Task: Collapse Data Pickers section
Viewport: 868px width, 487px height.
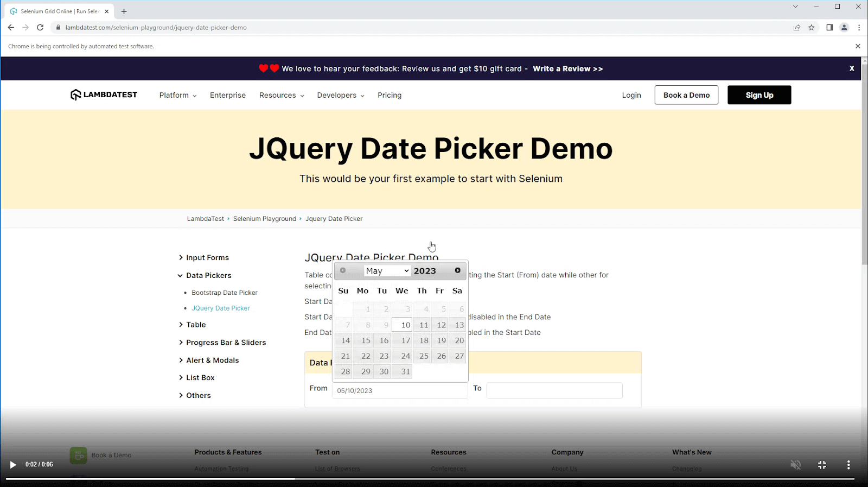Action: (205, 276)
